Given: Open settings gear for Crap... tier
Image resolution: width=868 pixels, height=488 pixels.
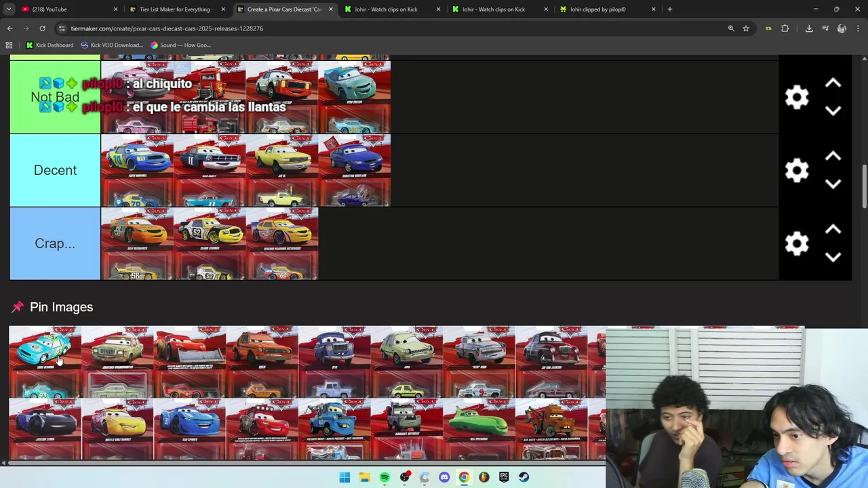Looking at the screenshot, I should pyautogui.click(x=797, y=243).
